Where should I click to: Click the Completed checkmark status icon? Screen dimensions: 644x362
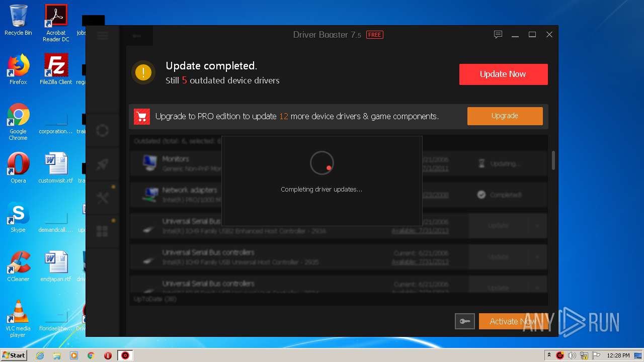(481, 195)
